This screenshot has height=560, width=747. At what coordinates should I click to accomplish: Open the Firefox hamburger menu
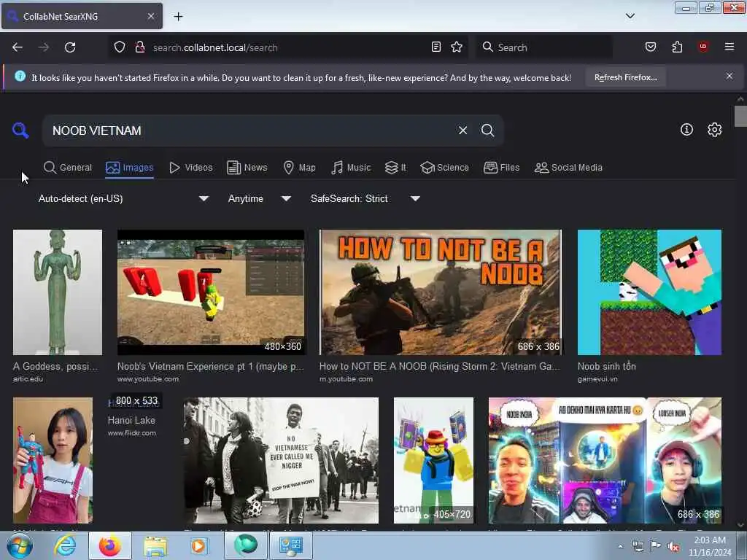(x=729, y=47)
